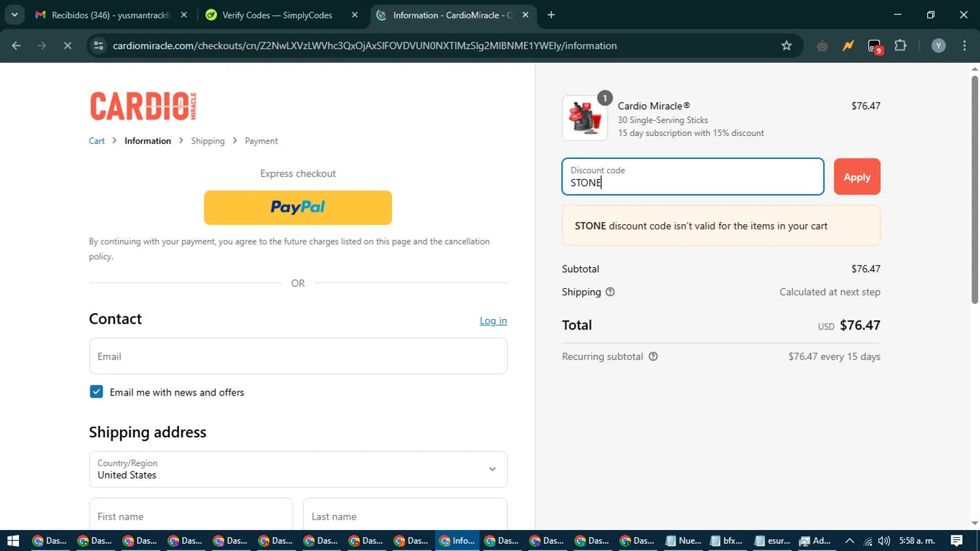Click the scrollbar down arrow
980x551 pixels.
[975, 524]
